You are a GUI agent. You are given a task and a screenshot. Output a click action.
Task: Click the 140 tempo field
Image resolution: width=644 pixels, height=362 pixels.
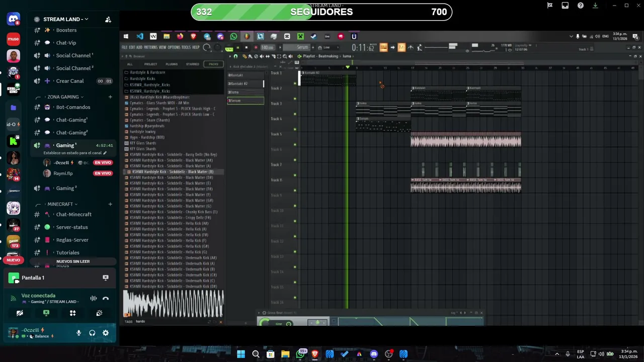[267, 47]
